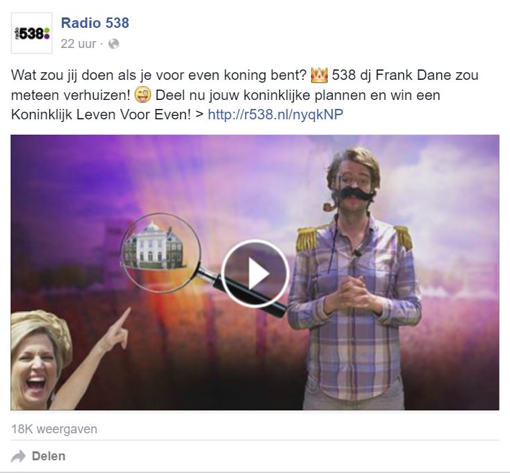Click the post text about koning
The height and width of the screenshot is (473, 510).
coord(245,95)
